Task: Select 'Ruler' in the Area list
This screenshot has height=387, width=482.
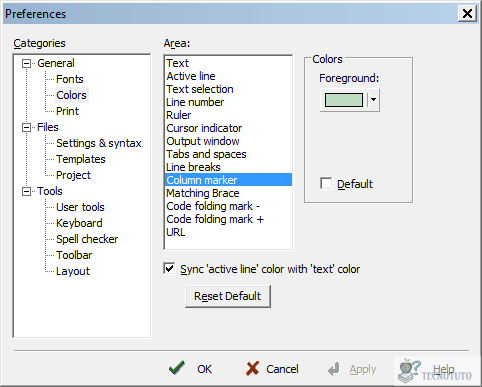Action: click(228, 115)
